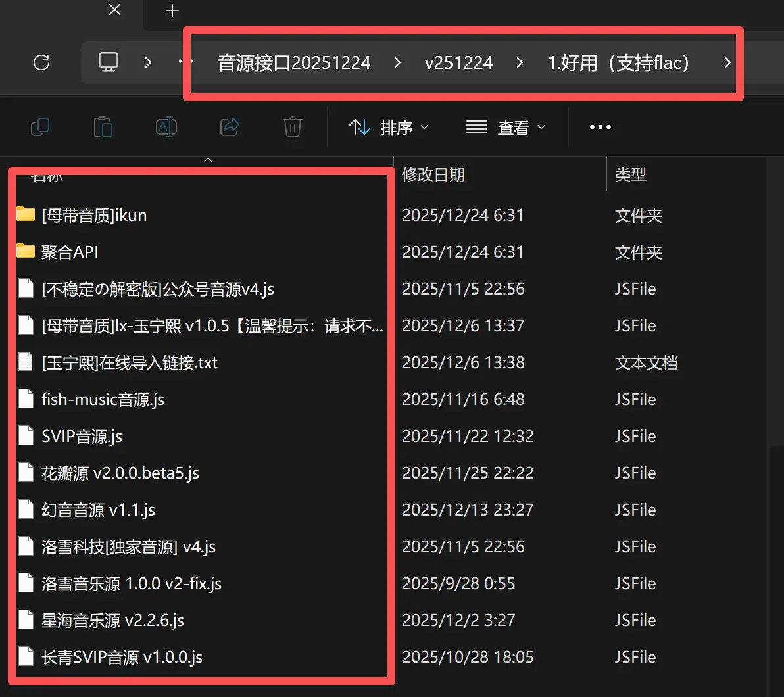Screen dimensions: 784x697
Task: Click the Delete (trash) icon
Action: coord(293,126)
